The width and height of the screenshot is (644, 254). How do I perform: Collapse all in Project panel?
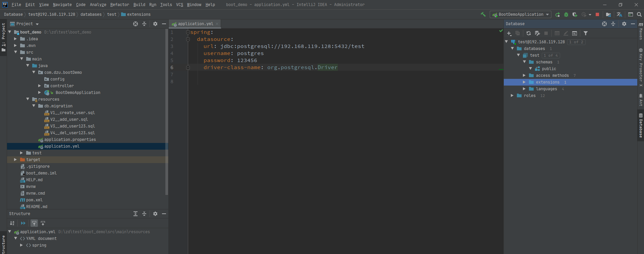[144, 24]
